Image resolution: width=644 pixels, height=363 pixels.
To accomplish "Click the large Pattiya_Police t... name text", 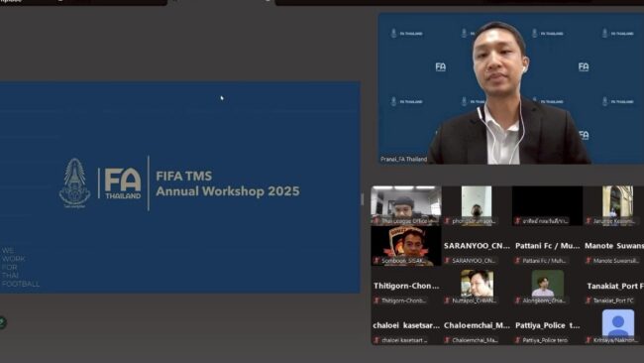I will tap(548, 325).
